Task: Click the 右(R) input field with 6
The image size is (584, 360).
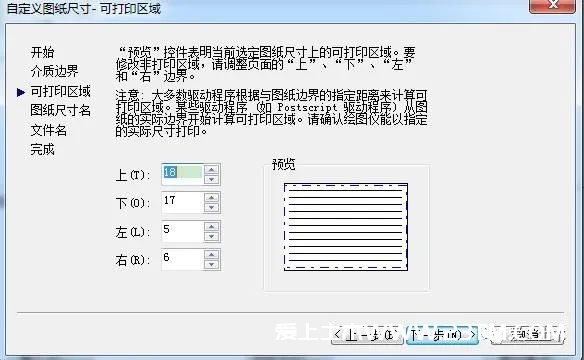Action: [182, 259]
